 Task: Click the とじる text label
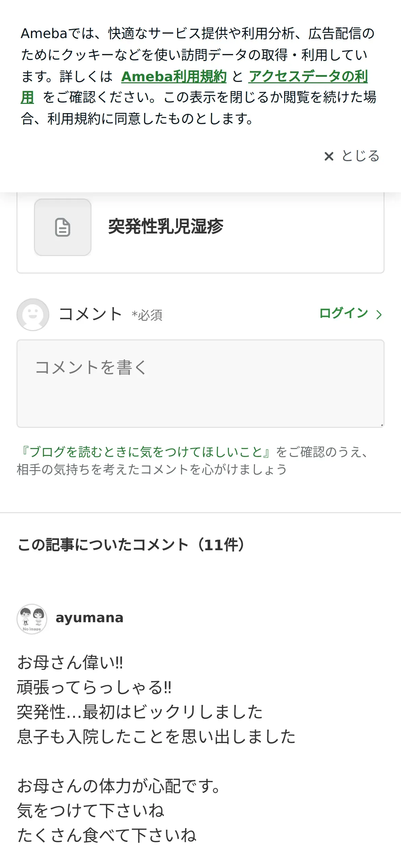pyautogui.click(x=360, y=156)
